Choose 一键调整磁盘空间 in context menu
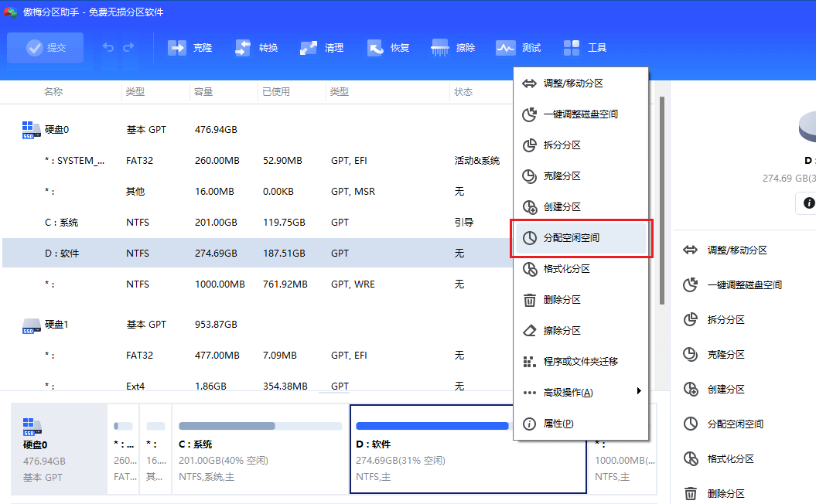The width and height of the screenshot is (816, 504). pos(581,114)
